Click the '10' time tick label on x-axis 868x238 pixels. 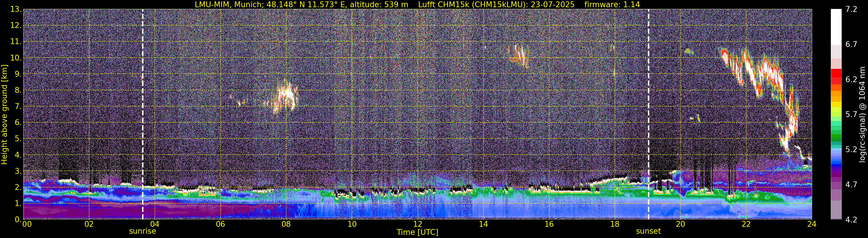[x=352, y=224]
